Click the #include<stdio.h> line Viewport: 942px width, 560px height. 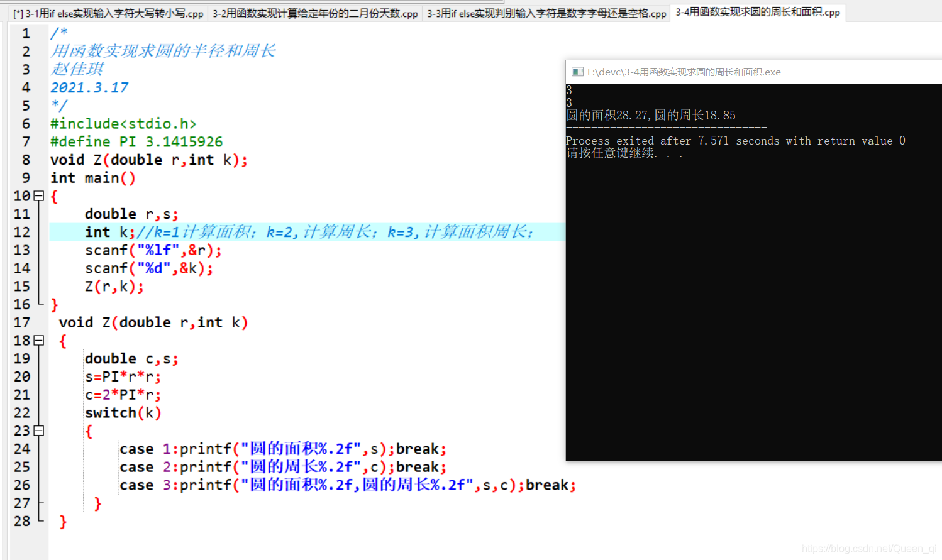123,124
